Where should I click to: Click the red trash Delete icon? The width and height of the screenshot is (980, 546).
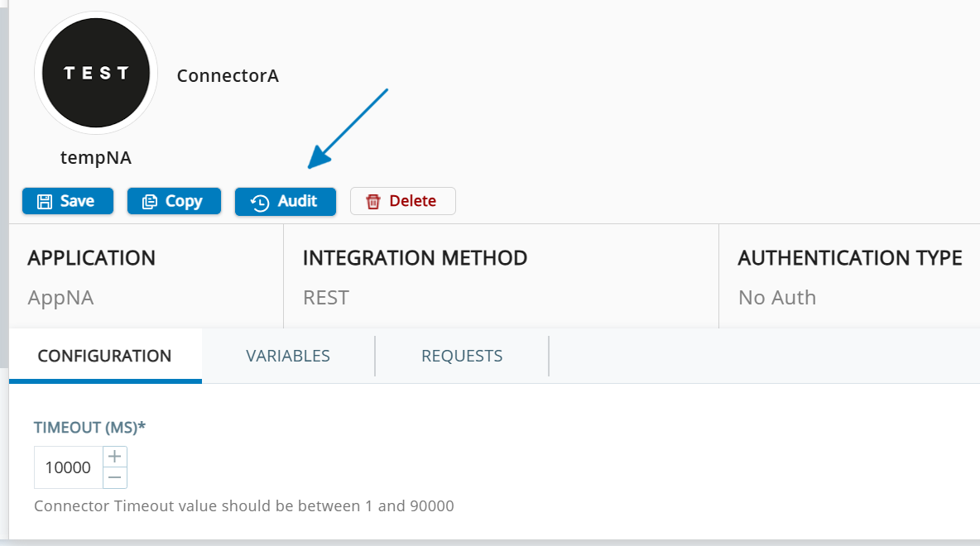373,202
